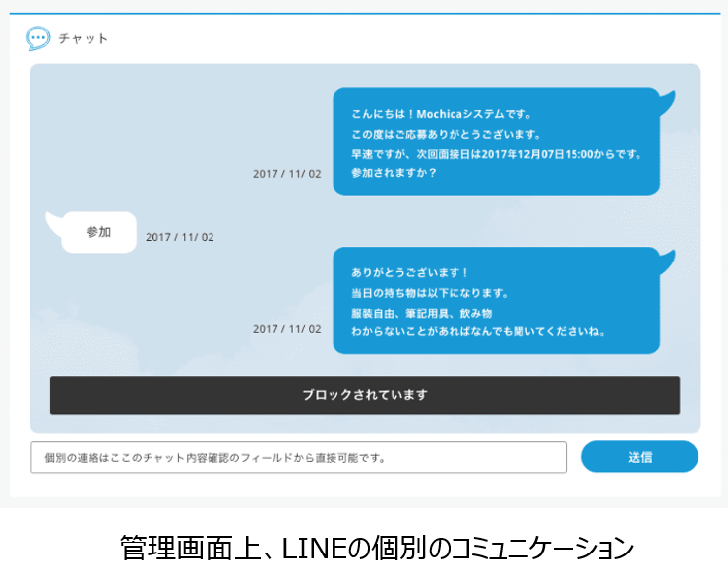728x582 pixels.
Task: Click the チャット heading text
Action: (x=83, y=38)
